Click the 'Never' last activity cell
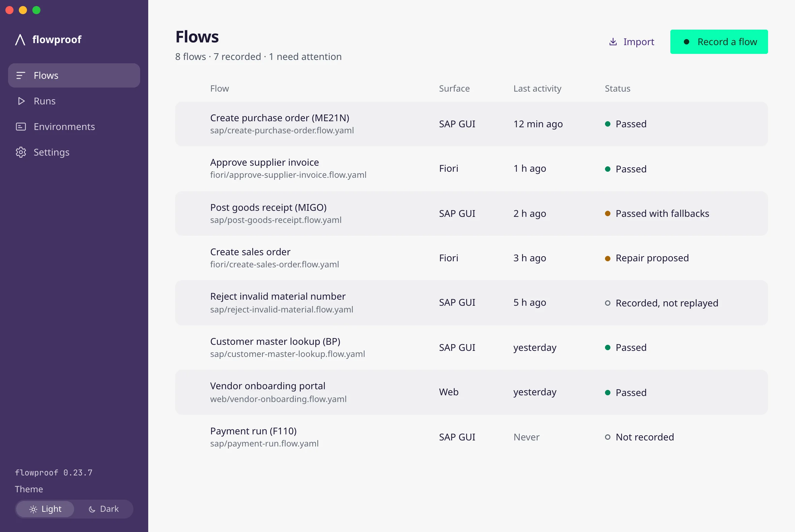 [526, 437]
